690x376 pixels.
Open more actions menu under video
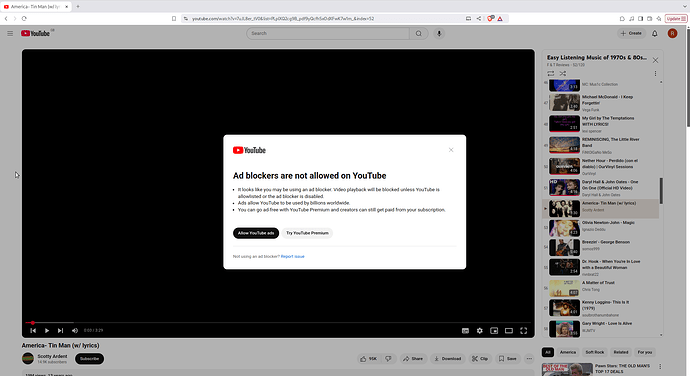point(529,359)
